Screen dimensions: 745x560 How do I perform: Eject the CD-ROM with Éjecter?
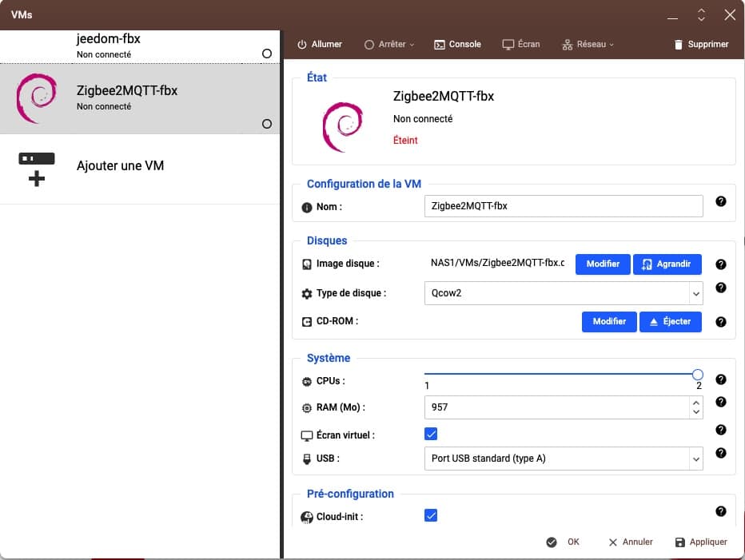(671, 322)
